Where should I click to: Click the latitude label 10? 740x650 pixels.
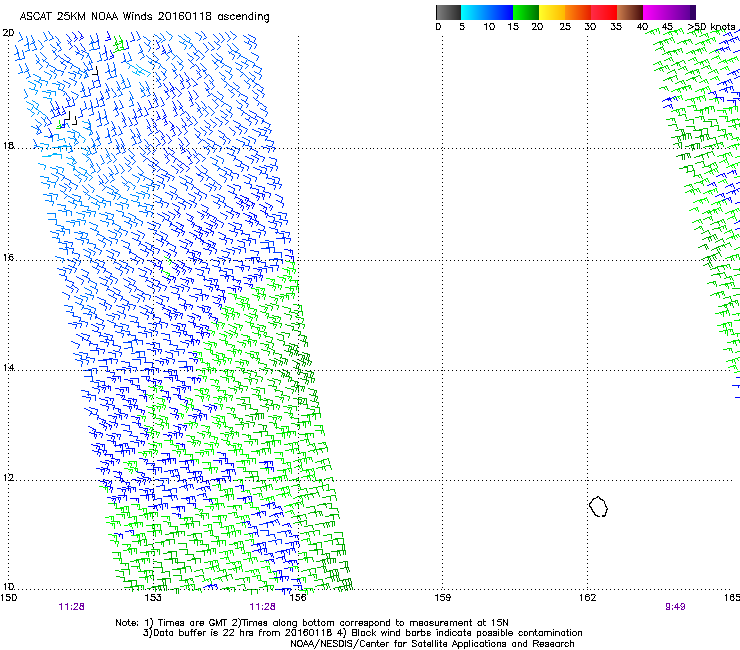pos(8,587)
